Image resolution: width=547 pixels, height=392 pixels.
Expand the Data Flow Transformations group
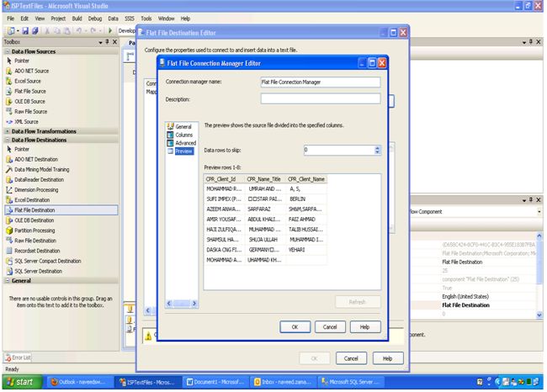8,131
